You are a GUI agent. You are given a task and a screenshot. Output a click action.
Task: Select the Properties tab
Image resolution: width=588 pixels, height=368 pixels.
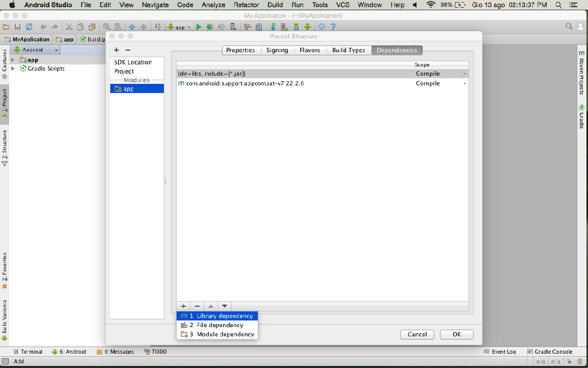point(240,50)
